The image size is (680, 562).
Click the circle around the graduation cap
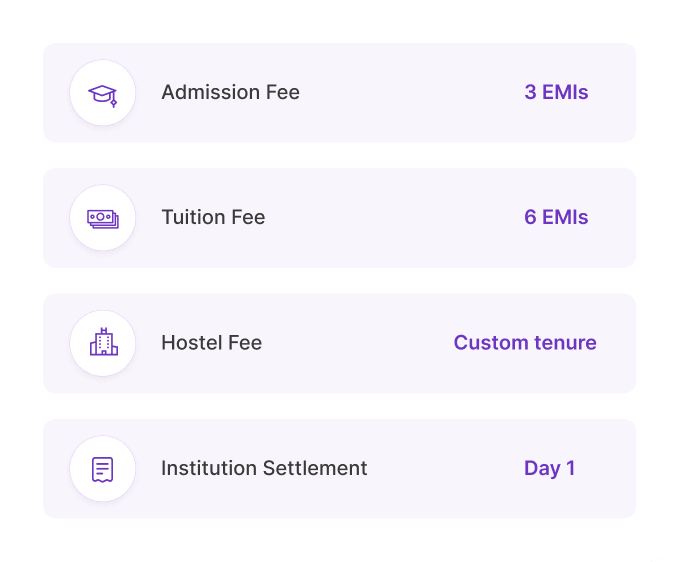tap(103, 92)
